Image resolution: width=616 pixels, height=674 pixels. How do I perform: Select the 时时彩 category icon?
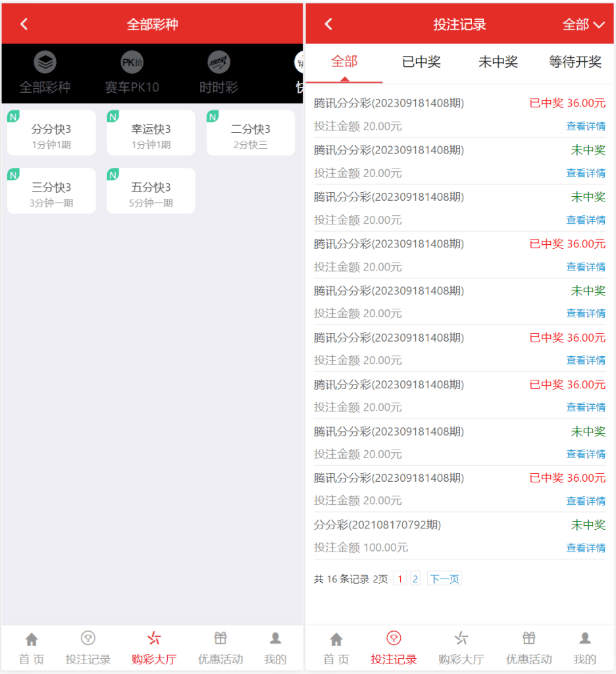click(218, 63)
